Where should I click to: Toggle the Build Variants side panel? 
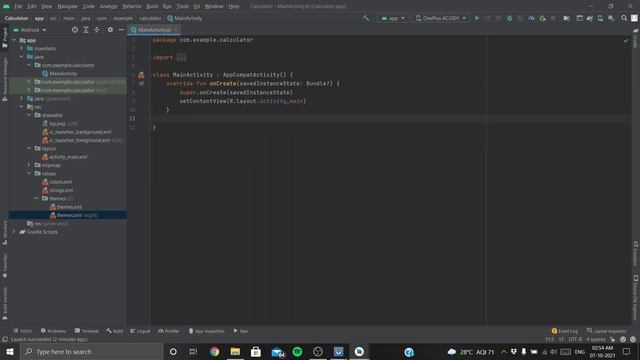[5, 303]
